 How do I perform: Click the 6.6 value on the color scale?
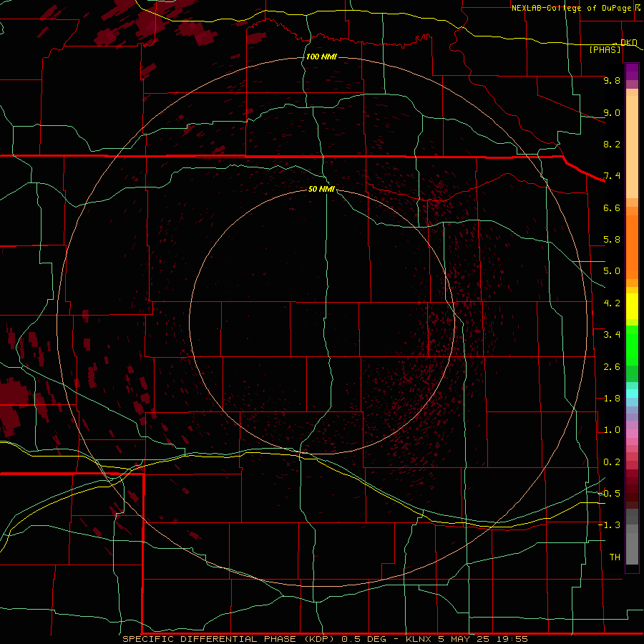(x=612, y=208)
